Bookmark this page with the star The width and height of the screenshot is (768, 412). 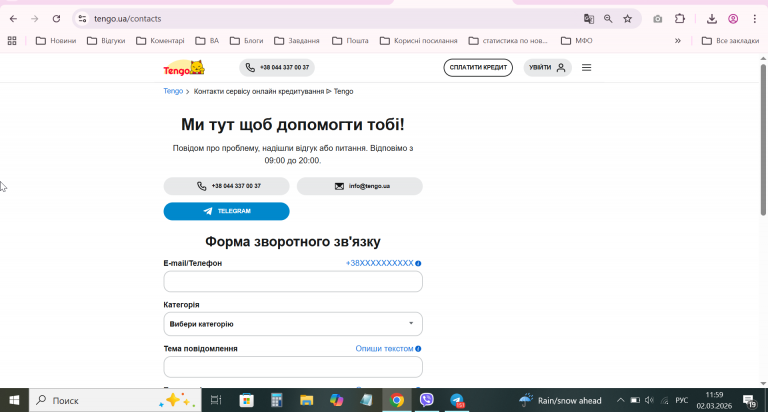(x=627, y=19)
